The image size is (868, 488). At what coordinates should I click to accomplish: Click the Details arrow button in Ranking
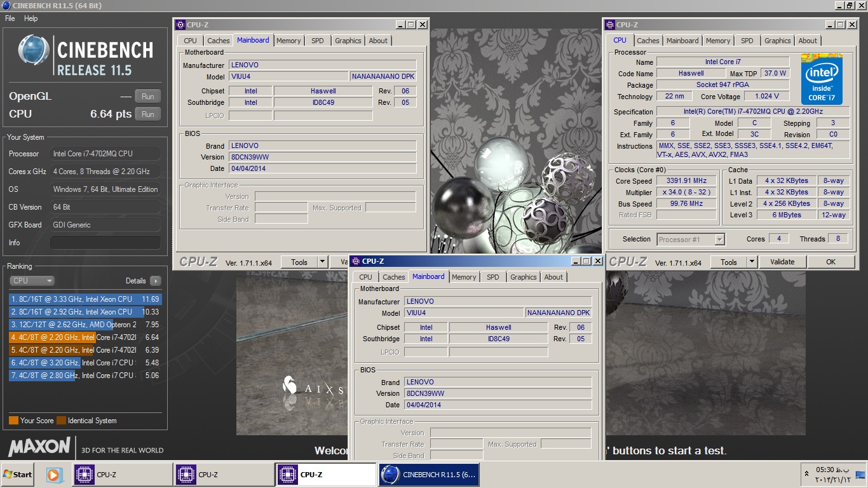point(155,281)
